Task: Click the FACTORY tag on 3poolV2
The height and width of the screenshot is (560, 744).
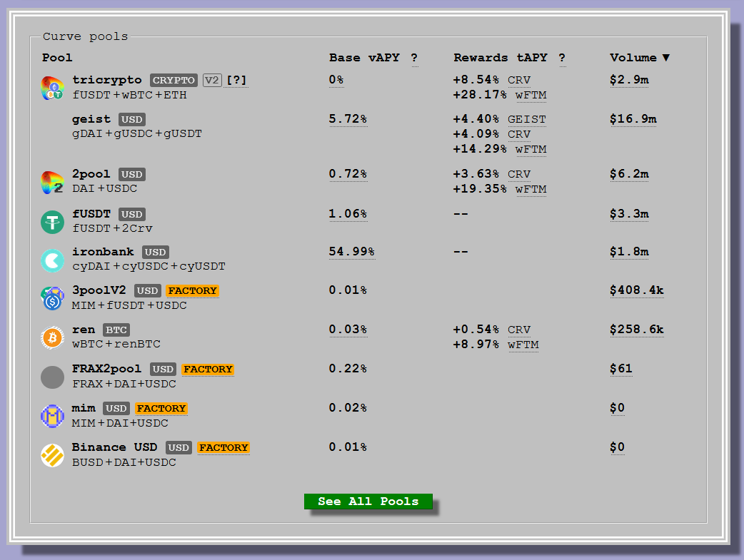Action: 193,290
